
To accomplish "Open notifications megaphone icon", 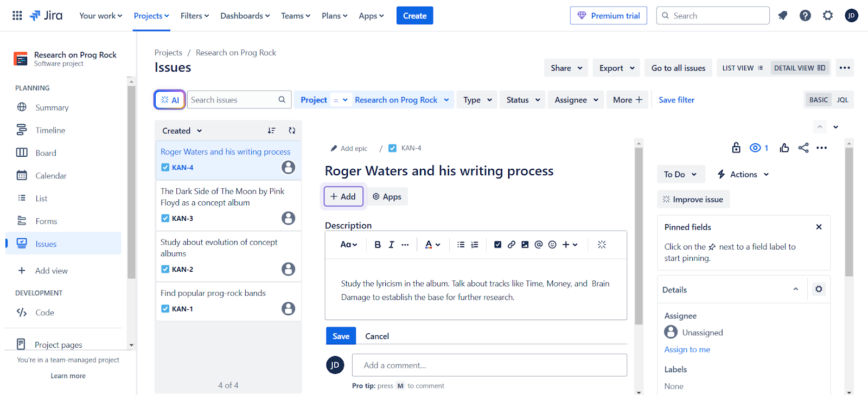I will 782,16.
